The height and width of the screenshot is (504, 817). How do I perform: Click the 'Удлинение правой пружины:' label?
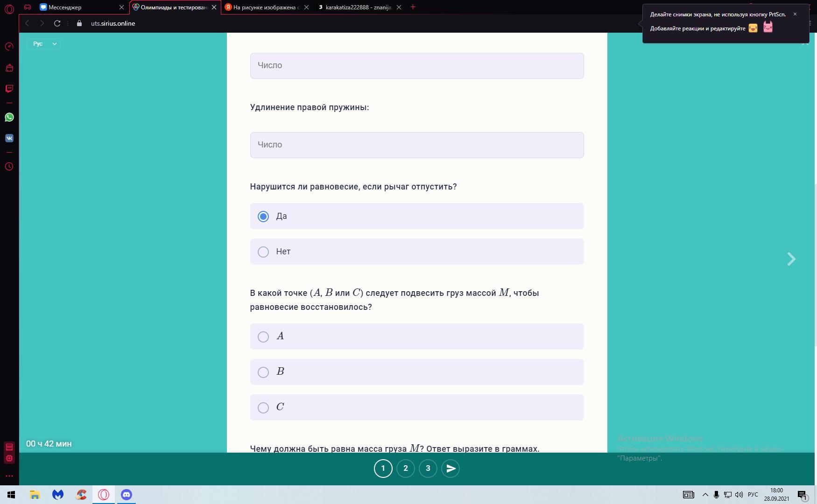310,107
